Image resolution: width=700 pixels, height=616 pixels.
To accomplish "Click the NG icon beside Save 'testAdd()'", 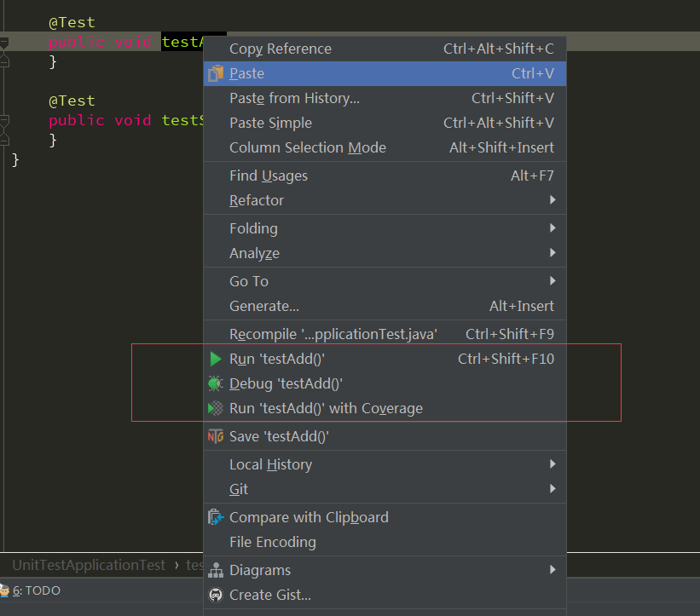I will coord(216,436).
